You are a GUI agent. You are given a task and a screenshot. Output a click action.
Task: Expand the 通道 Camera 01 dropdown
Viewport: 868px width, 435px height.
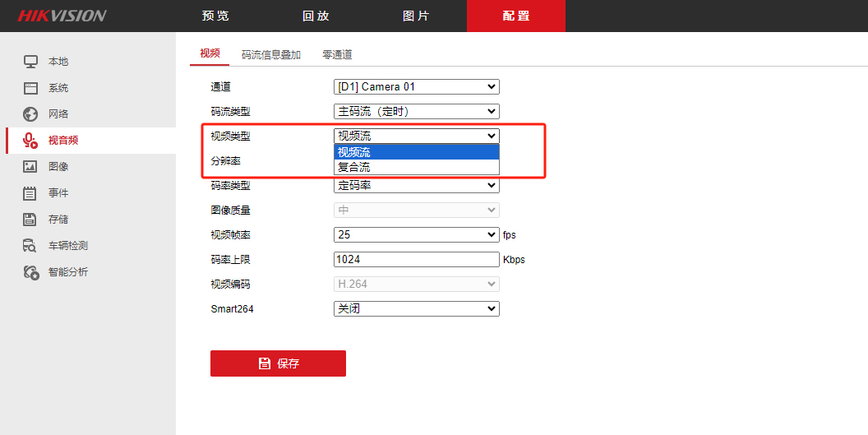click(416, 87)
